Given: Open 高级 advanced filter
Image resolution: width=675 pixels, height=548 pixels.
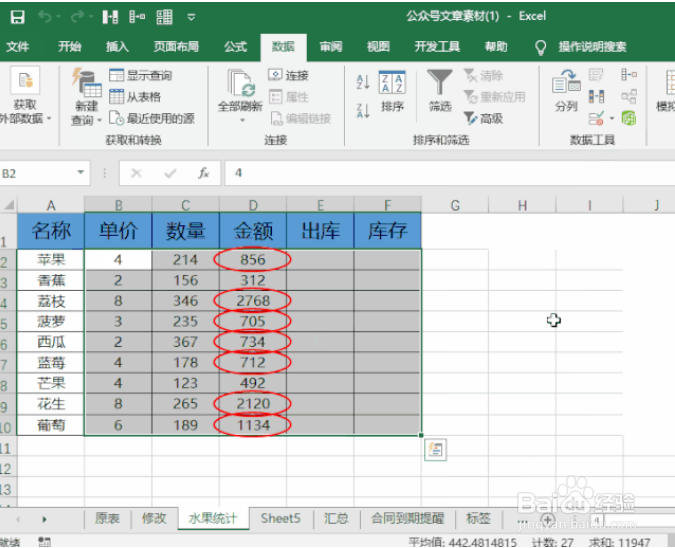Looking at the screenshot, I should (x=483, y=118).
